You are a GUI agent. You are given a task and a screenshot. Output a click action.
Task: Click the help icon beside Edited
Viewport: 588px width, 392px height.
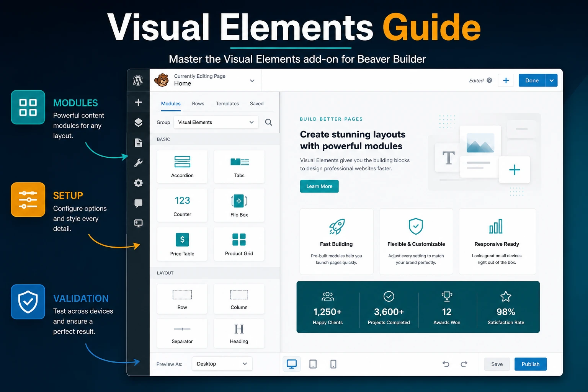tap(489, 80)
